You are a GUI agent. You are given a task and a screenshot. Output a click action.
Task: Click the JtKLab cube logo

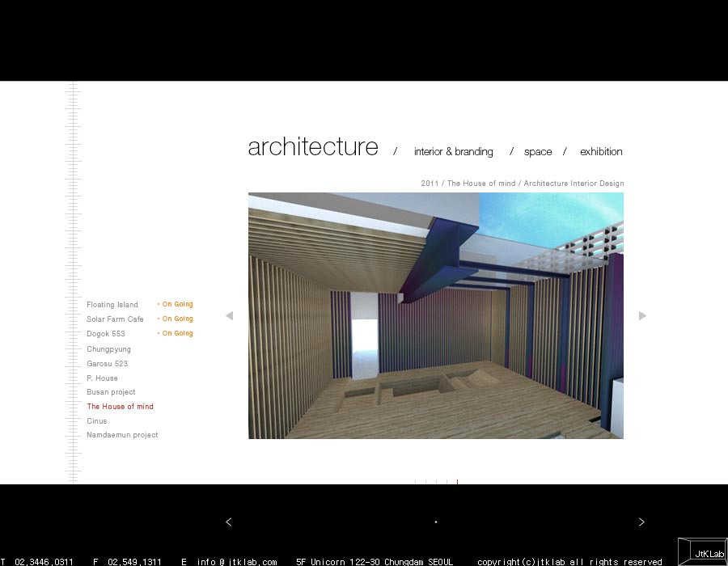tap(702, 551)
